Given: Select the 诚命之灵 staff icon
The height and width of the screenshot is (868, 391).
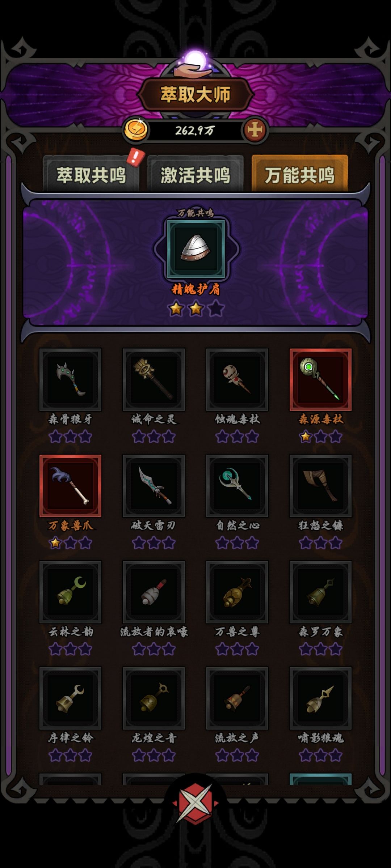Looking at the screenshot, I should coord(154,379).
